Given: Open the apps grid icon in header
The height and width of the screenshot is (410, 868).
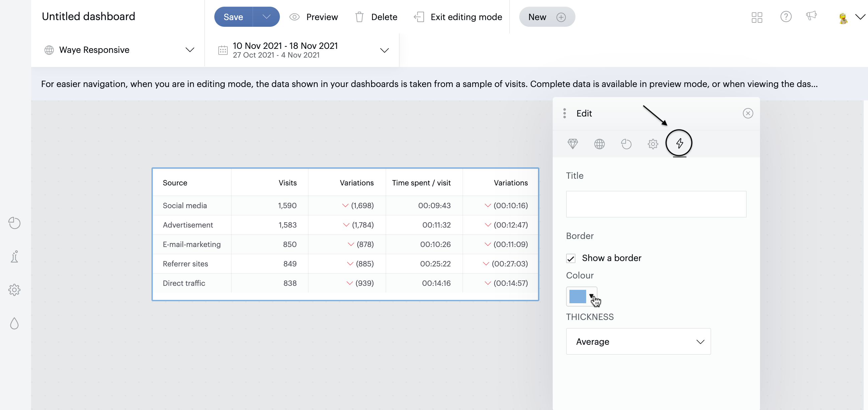Looking at the screenshot, I should (756, 17).
